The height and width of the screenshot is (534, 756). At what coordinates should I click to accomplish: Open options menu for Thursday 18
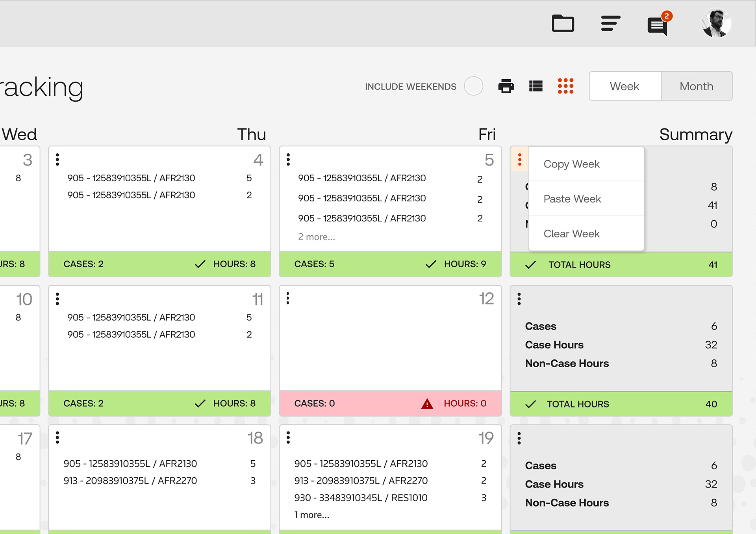(57, 437)
